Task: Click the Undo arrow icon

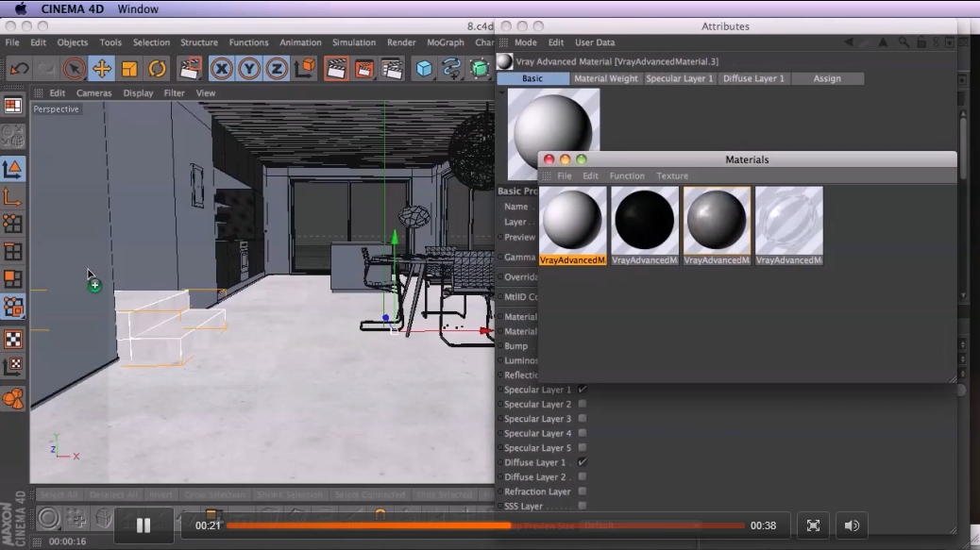Action: point(19,69)
